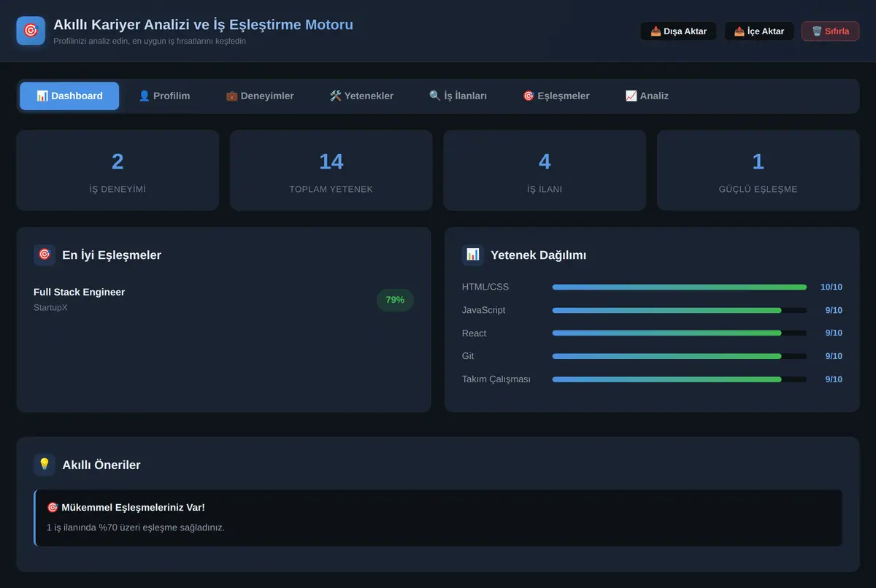Click the suggestion text about %70 üzeri eşleşme
The width and height of the screenshot is (876, 588).
(136, 527)
